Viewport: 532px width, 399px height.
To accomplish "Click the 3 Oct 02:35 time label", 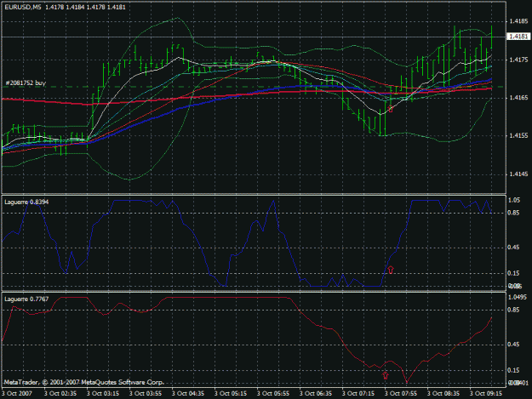I will (60, 393).
